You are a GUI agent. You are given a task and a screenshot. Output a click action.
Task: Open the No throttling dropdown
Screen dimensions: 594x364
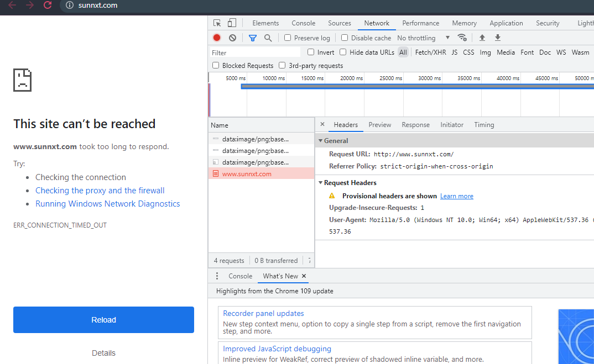[x=423, y=38]
